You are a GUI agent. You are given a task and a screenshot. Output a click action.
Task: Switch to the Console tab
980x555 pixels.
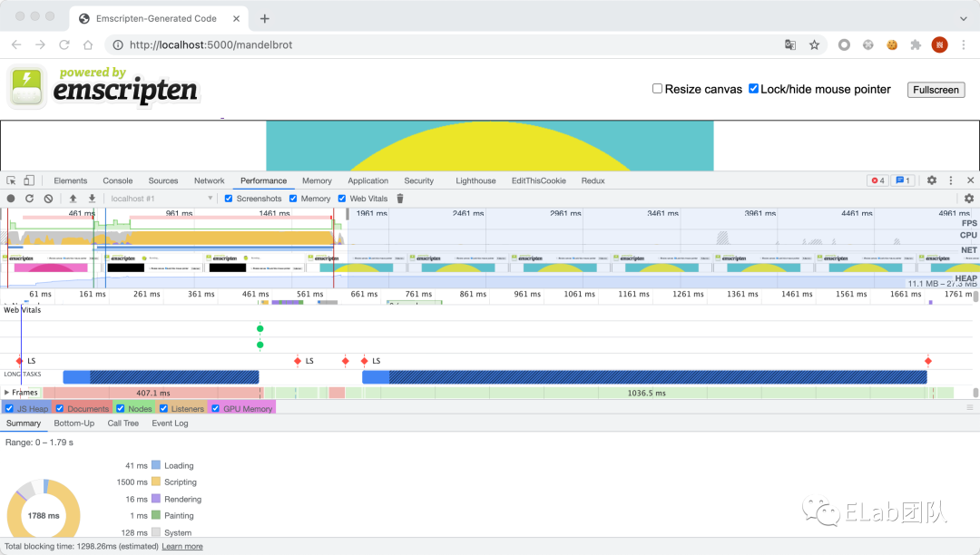[x=117, y=180]
